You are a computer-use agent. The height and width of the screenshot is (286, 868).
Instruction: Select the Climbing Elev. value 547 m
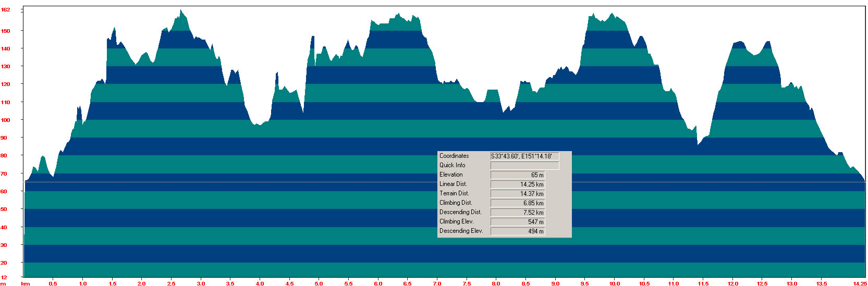click(518, 221)
